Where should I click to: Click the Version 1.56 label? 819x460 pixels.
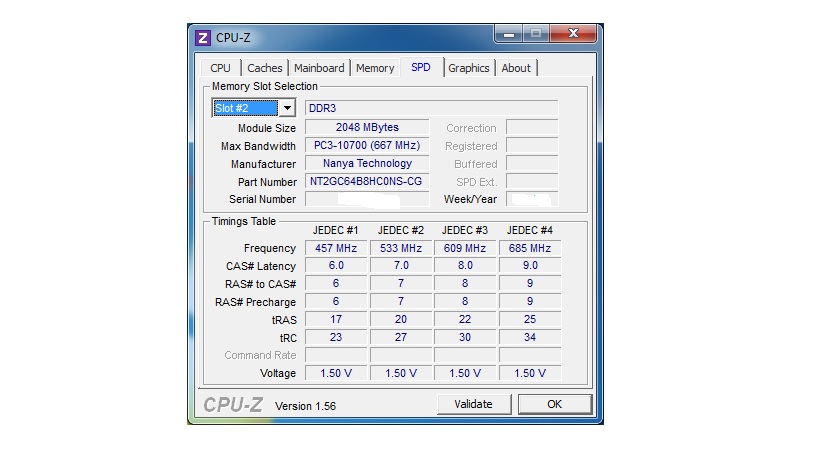(306, 406)
